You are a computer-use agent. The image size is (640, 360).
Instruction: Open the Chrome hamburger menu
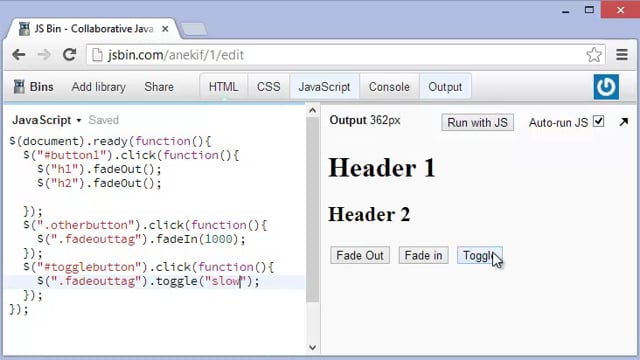pyautogui.click(x=622, y=55)
